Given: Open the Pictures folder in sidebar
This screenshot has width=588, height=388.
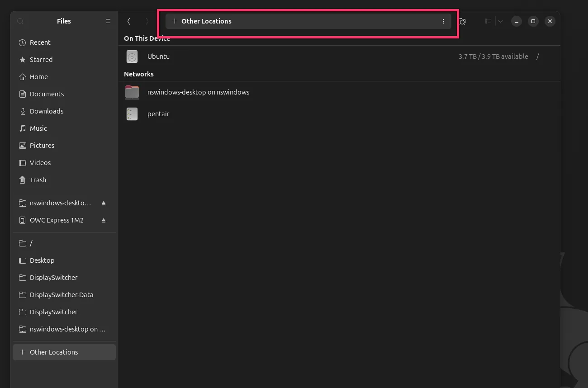Looking at the screenshot, I should [x=64, y=146].
